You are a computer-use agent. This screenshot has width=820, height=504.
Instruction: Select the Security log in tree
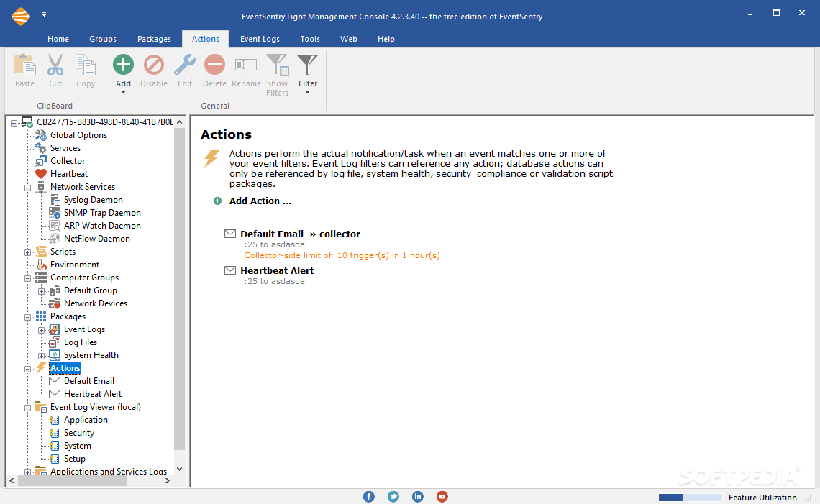(79, 433)
